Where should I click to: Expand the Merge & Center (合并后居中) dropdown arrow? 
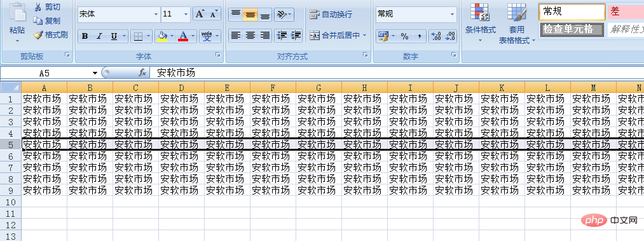tap(365, 36)
